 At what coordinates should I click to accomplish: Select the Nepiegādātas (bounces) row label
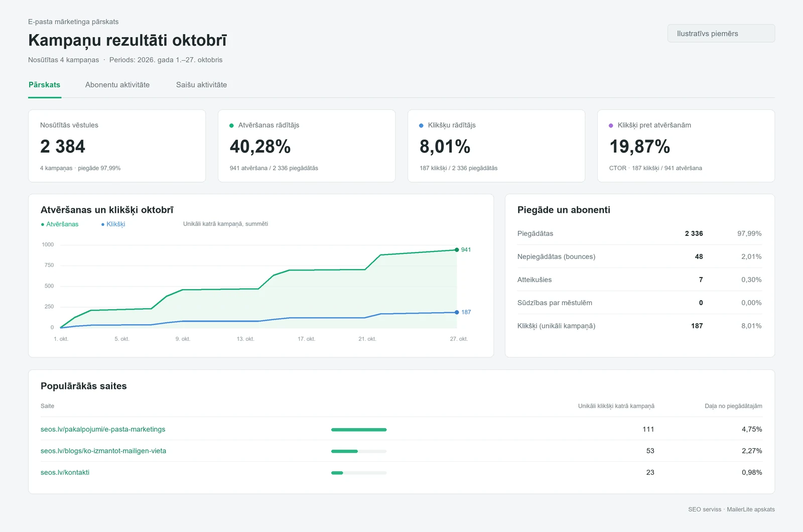tap(556, 256)
